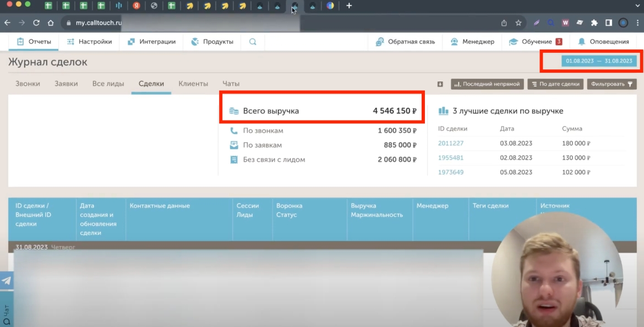The width and height of the screenshot is (644, 327).
Task: Click the 05.08.2023 deal date
Action: pyautogui.click(x=516, y=172)
